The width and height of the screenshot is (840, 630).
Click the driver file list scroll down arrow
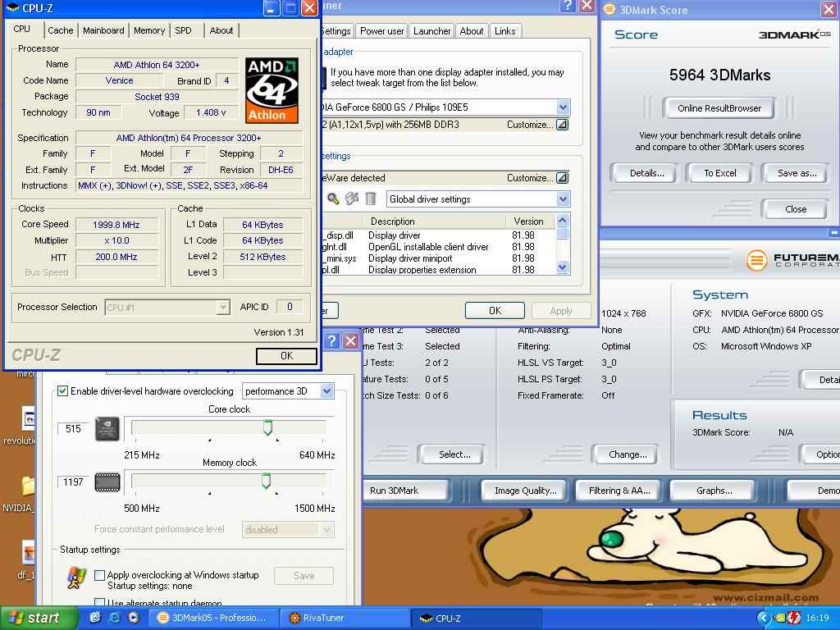pyautogui.click(x=562, y=267)
